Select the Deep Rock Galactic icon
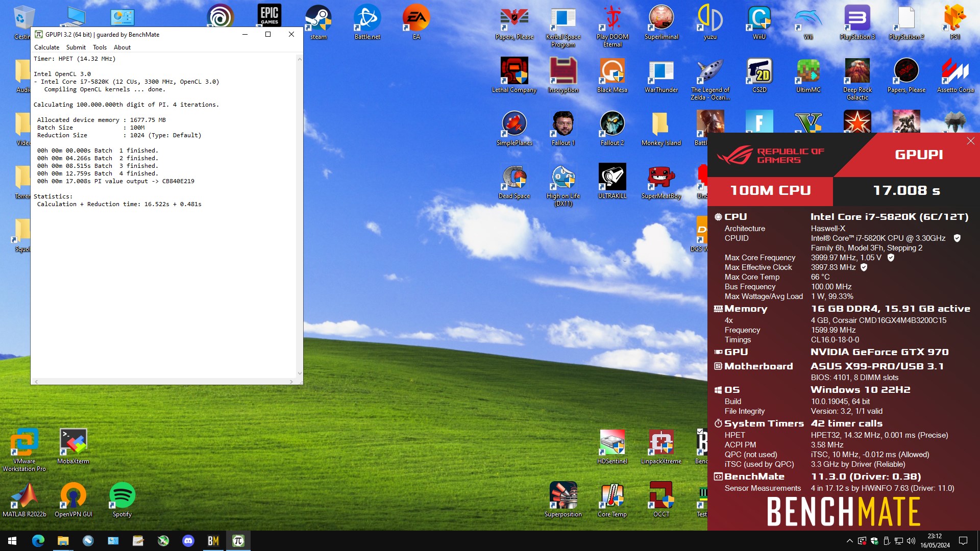 857,79
